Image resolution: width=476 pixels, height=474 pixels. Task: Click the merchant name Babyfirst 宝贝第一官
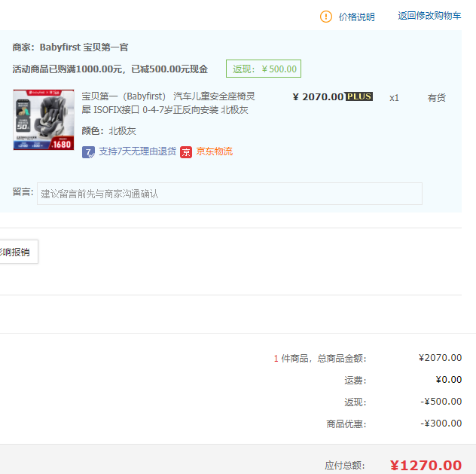tap(84, 47)
